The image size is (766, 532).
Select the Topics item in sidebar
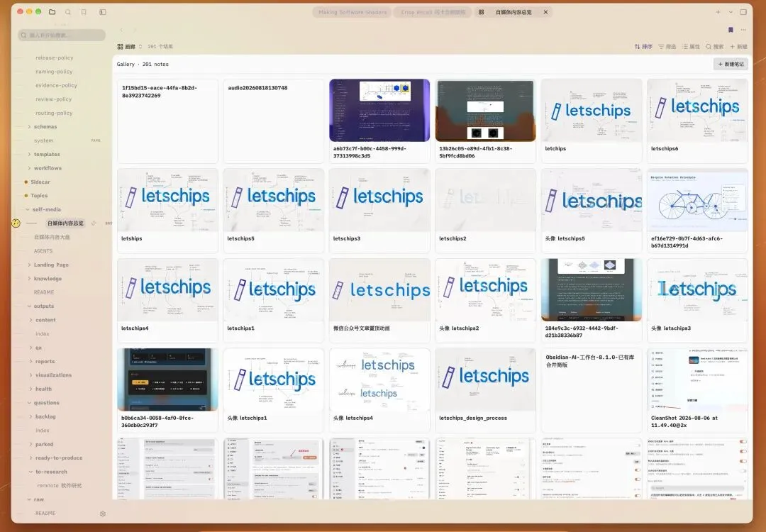coord(39,195)
